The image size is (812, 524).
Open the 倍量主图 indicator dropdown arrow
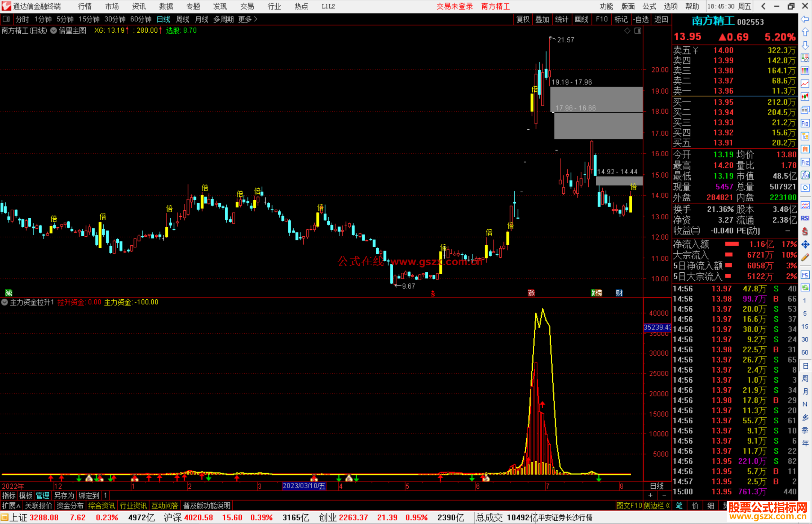click(54, 30)
